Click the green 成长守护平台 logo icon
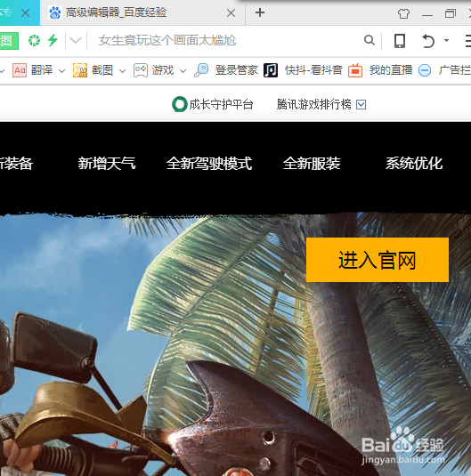The image size is (471, 476). tap(179, 104)
